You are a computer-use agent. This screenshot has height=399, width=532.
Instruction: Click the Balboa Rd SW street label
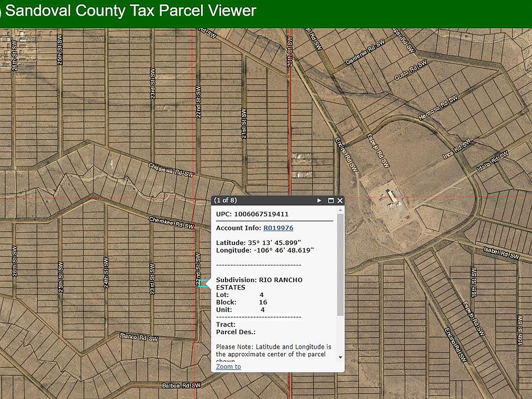180,385
